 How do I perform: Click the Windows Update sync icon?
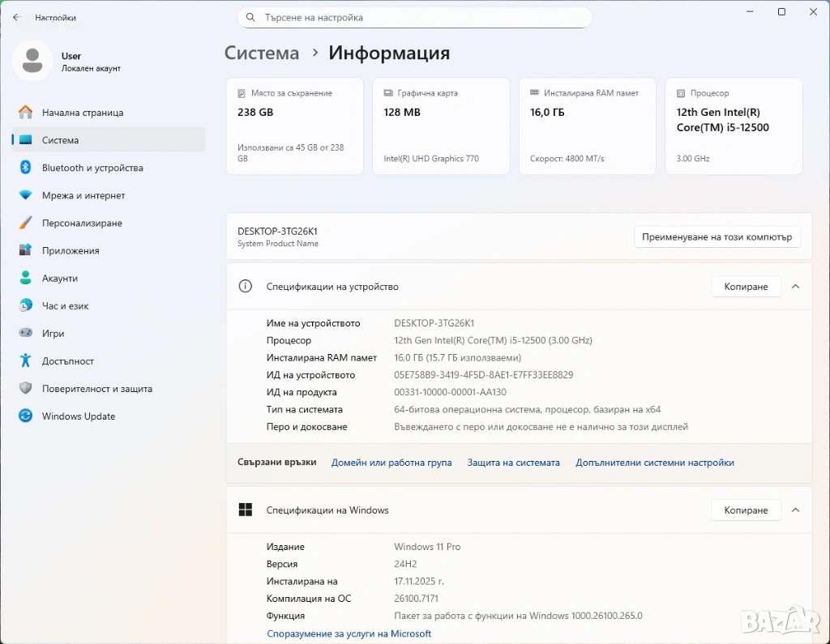(x=26, y=416)
